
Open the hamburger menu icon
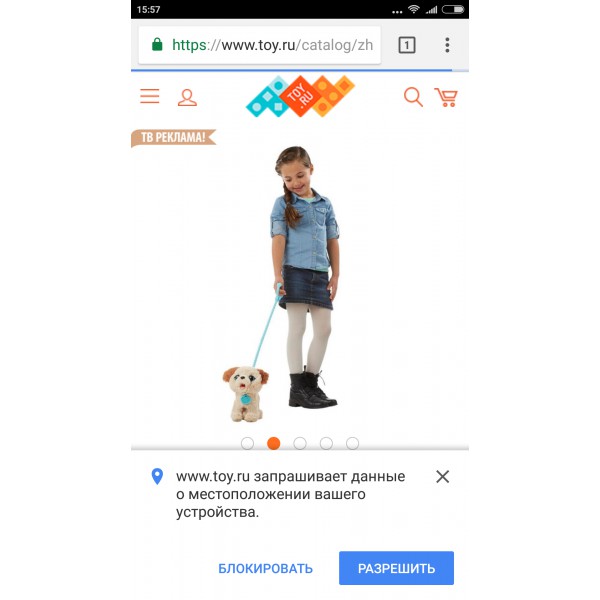click(x=150, y=96)
